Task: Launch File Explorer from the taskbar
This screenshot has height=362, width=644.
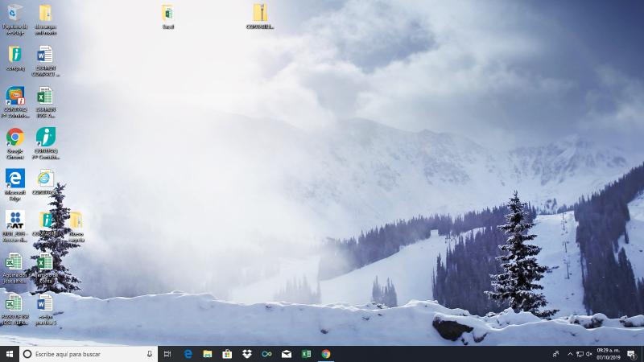Action: click(207, 354)
